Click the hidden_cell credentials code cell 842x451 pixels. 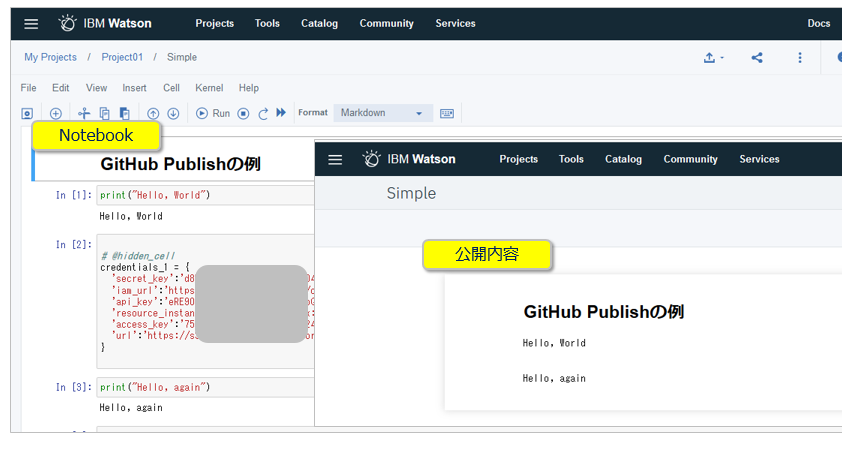click(206, 301)
